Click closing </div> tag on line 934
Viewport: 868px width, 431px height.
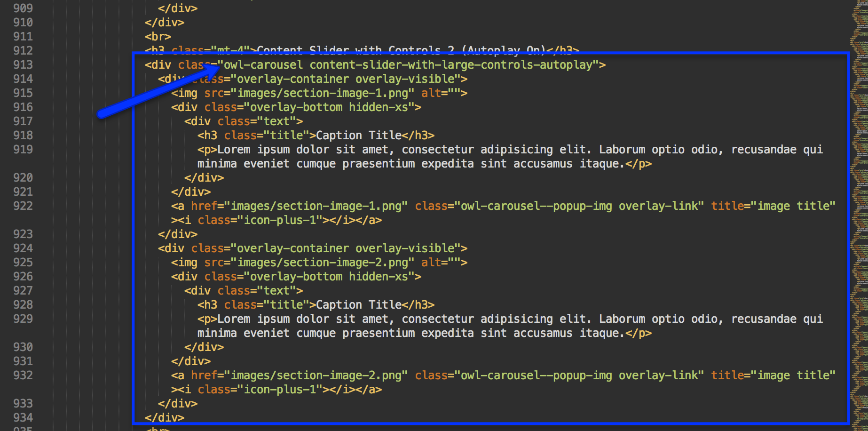point(165,418)
